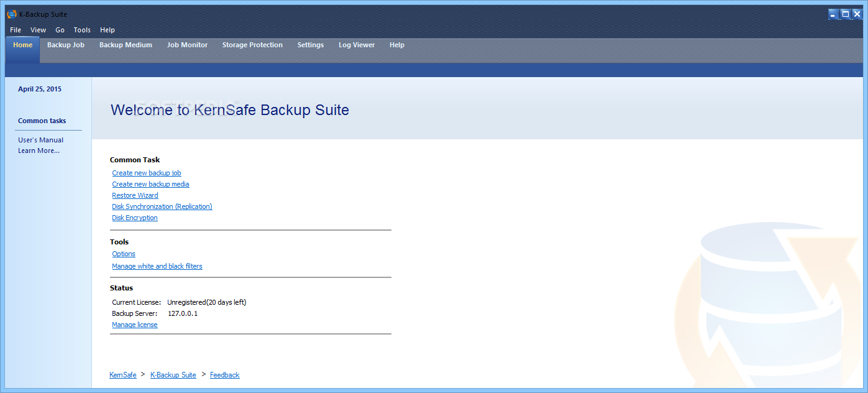Click the Manage license link

click(x=135, y=325)
